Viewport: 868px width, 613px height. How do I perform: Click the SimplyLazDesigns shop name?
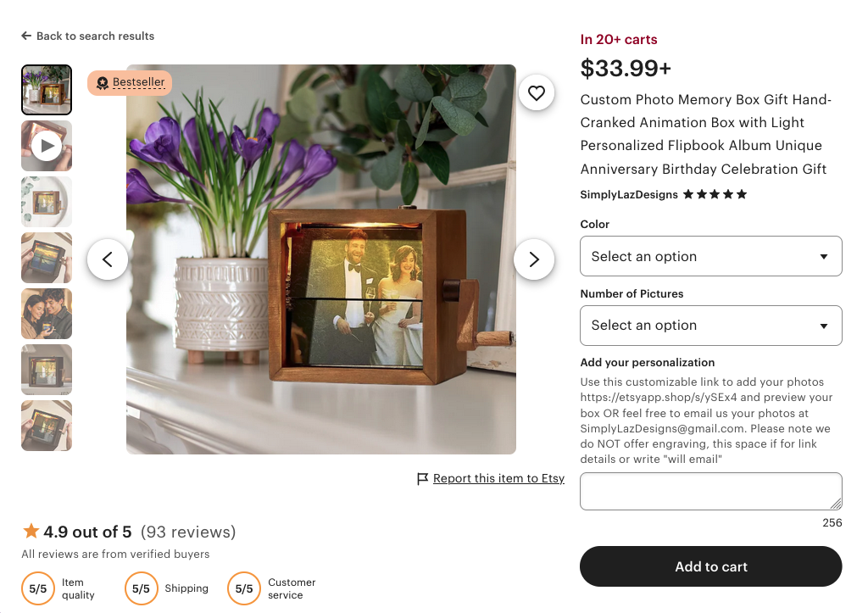[627, 194]
